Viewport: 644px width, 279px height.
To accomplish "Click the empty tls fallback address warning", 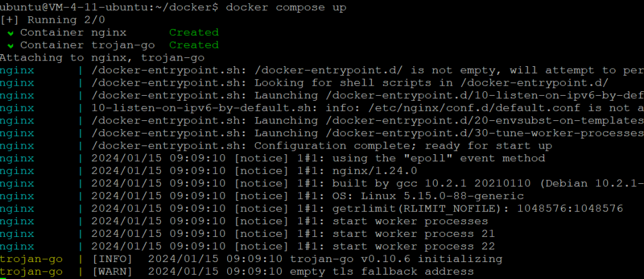I will (382, 271).
